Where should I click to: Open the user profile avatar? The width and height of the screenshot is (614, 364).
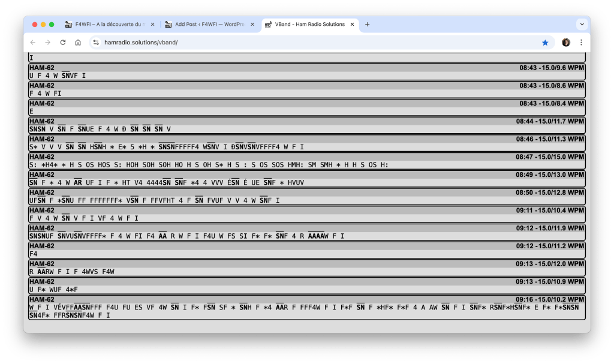566,43
